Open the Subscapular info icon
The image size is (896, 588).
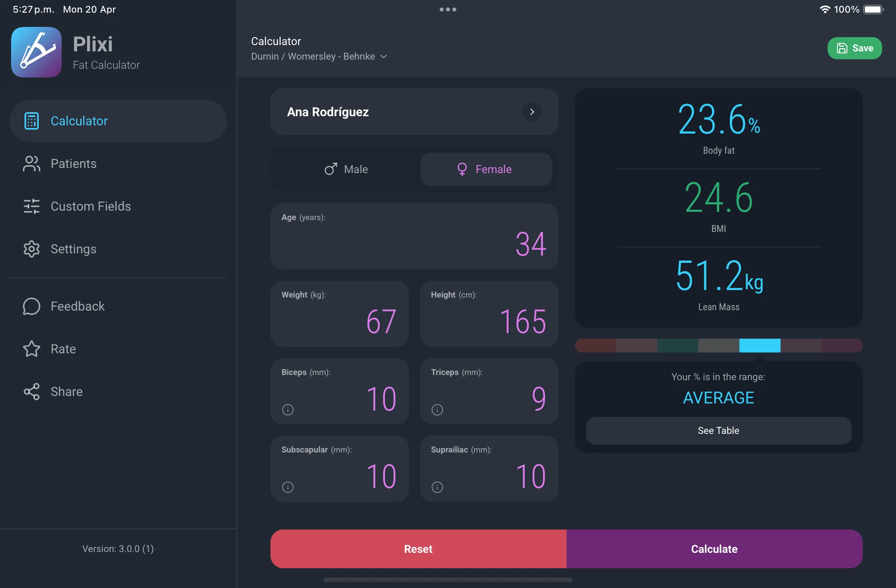[x=288, y=487]
